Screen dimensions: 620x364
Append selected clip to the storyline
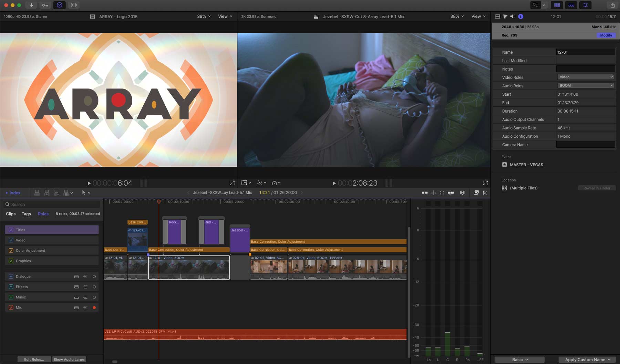tap(56, 193)
